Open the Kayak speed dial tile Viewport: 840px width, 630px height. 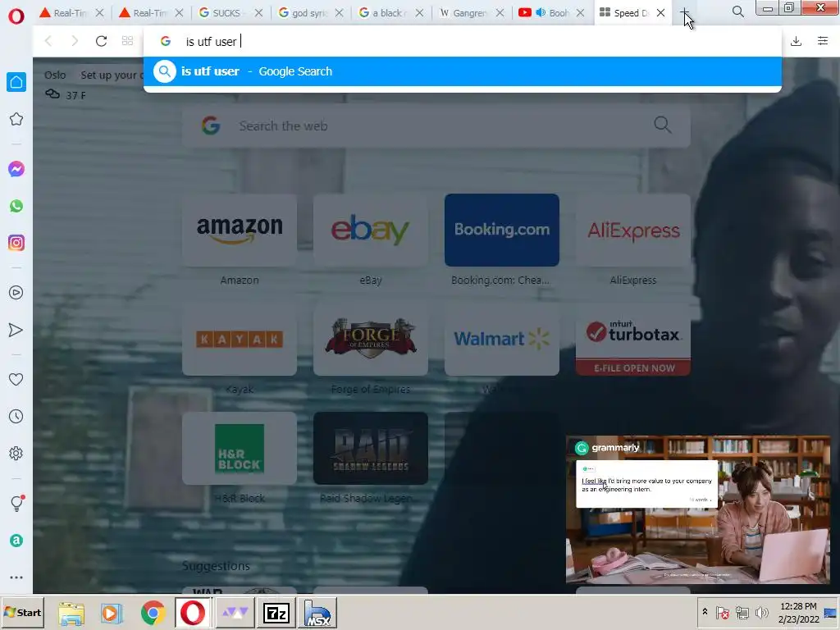coord(240,339)
